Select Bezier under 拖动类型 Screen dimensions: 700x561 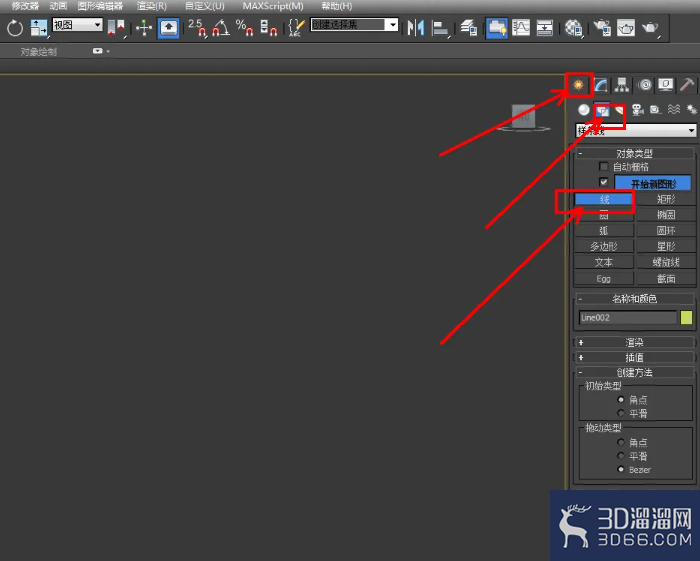pos(621,469)
